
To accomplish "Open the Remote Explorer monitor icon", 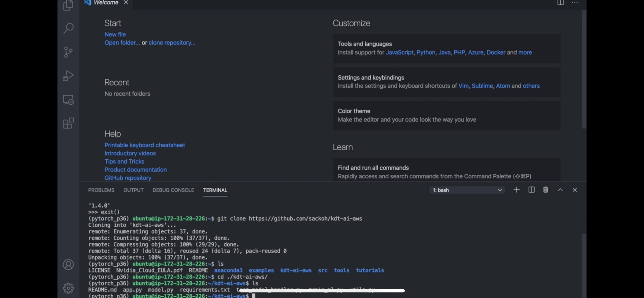I will [68, 100].
